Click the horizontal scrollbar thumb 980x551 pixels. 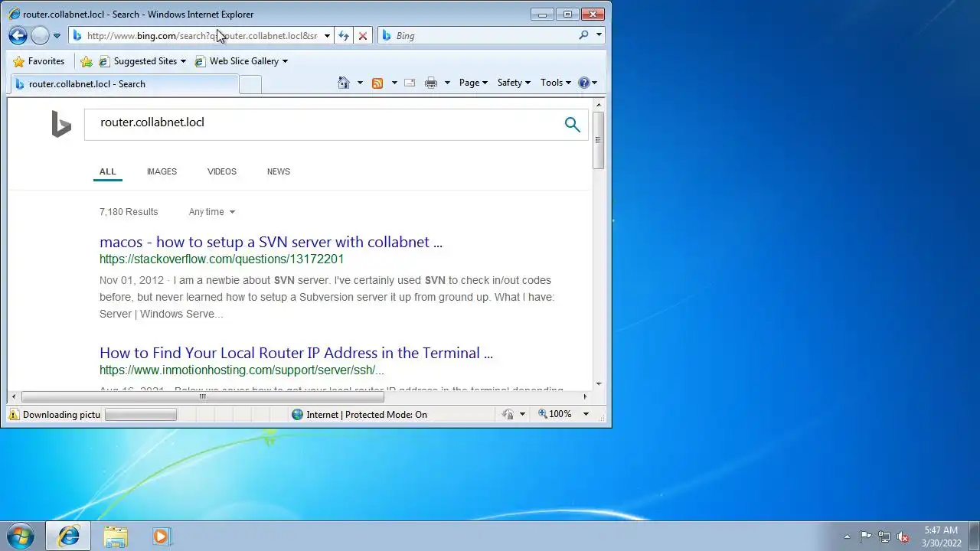203,396
